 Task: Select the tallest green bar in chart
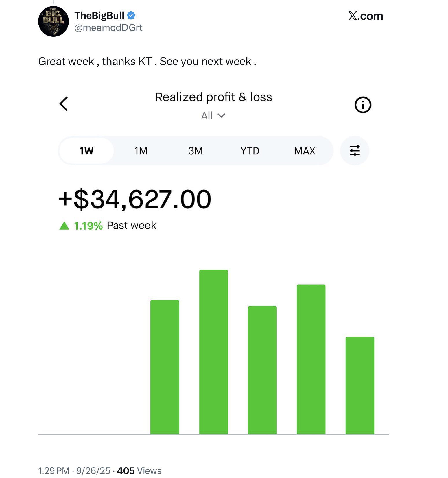pyautogui.click(x=213, y=352)
